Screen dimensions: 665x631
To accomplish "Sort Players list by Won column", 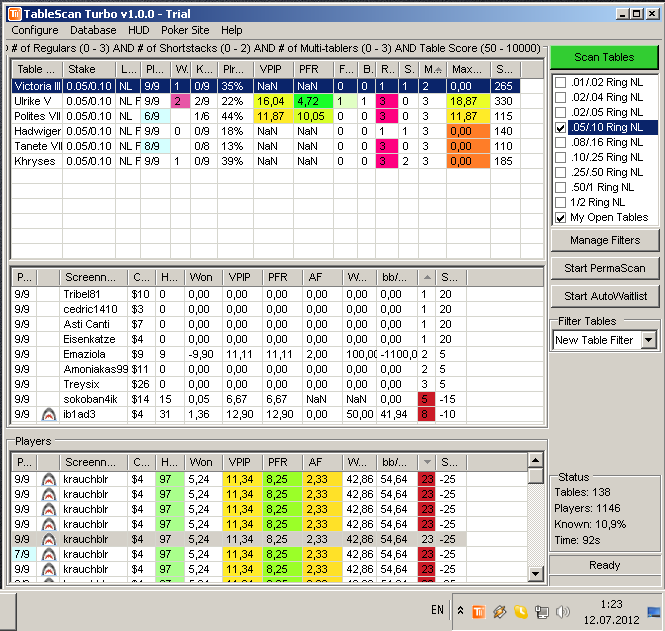I will click(x=204, y=462).
